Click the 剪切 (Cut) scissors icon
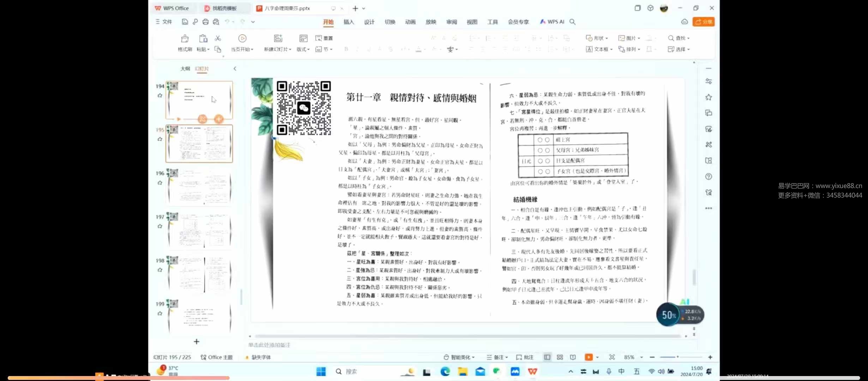The width and height of the screenshot is (868, 381). 218,38
